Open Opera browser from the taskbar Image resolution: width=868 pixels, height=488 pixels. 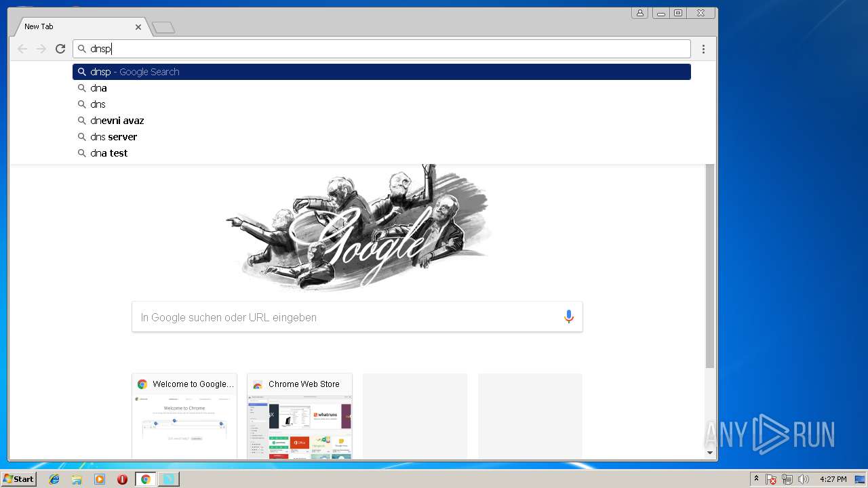click(x=122, y=479)
